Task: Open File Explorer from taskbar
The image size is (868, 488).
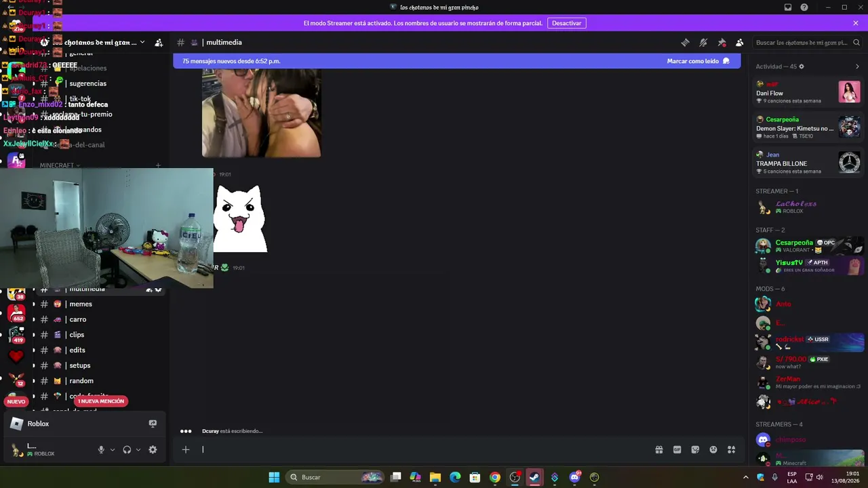Action: pos(435,477)
